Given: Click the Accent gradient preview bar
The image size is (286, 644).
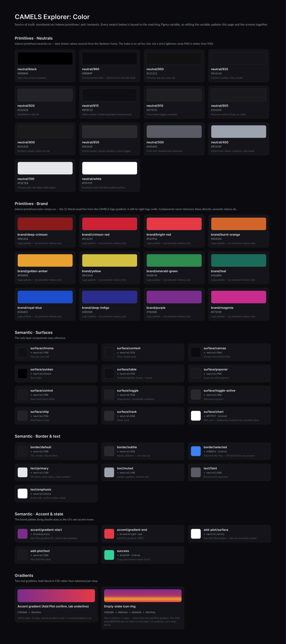Looking at the screenshot, I should (x=56, y=596).
